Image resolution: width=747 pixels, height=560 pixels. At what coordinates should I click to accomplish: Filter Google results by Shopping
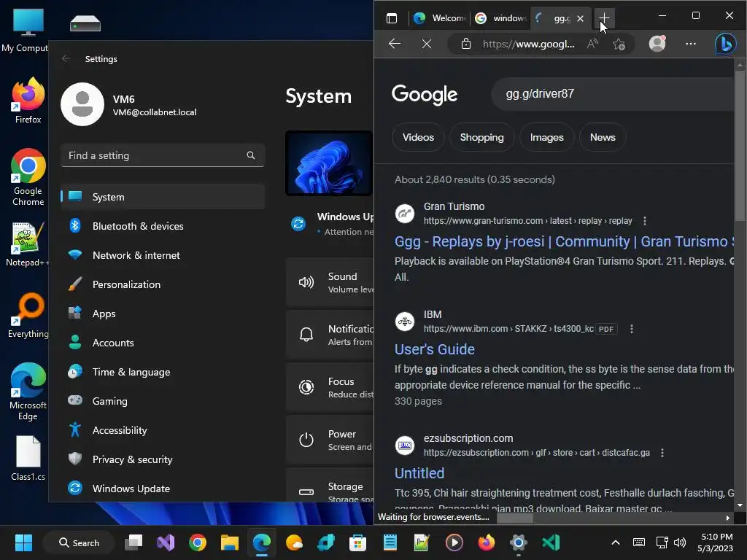click(481, 137)
